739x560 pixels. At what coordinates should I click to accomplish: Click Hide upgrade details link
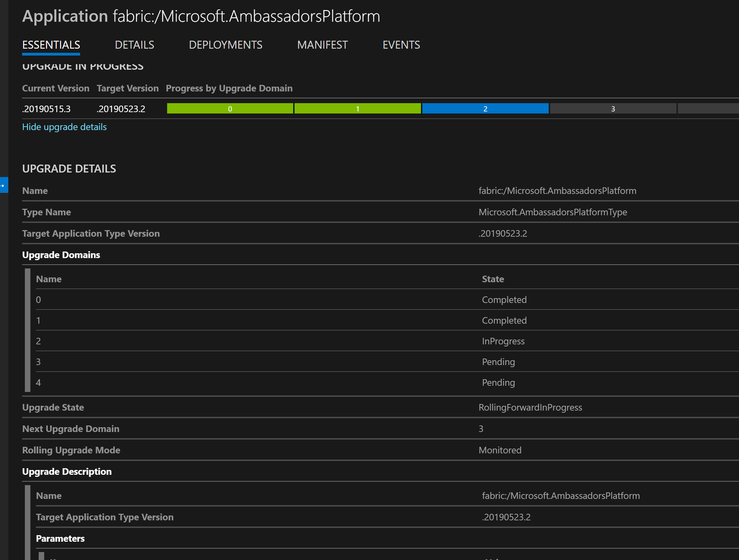tap(64, 127)
